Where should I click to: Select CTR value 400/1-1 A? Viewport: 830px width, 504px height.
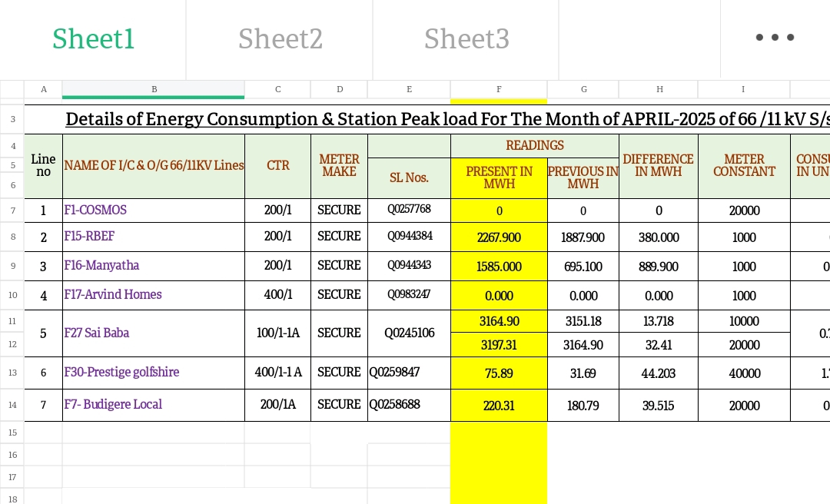coord(278,373)
